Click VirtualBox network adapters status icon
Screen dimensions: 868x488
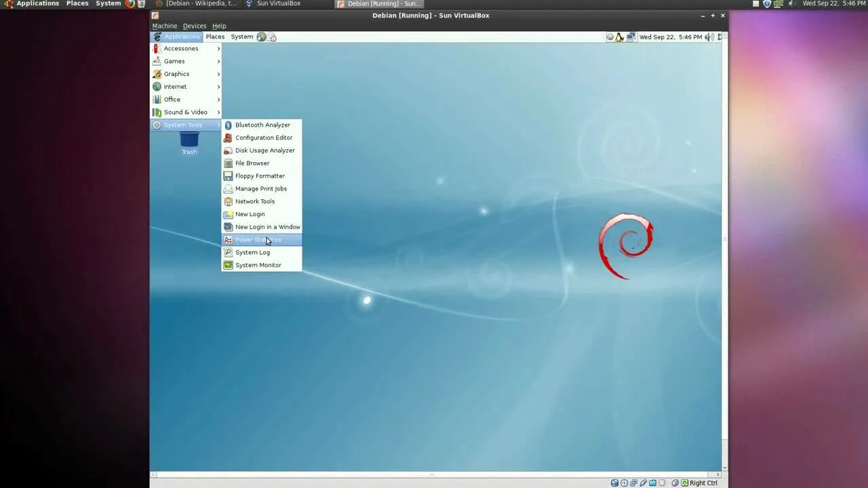click(x=633, y=483)
